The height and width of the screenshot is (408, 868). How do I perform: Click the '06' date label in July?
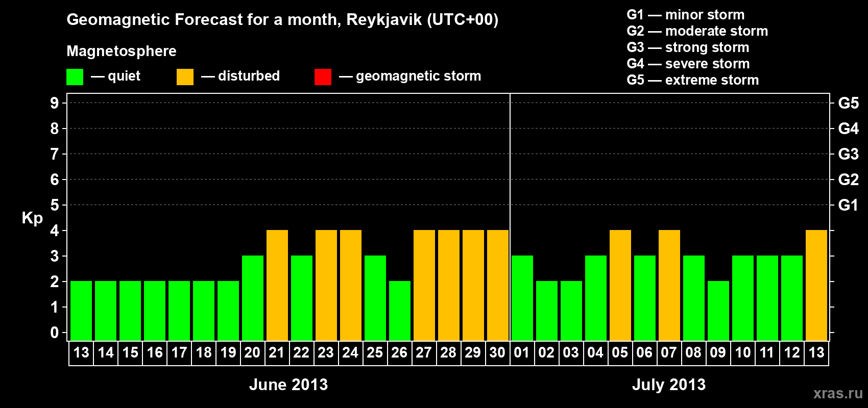point(644,352)
